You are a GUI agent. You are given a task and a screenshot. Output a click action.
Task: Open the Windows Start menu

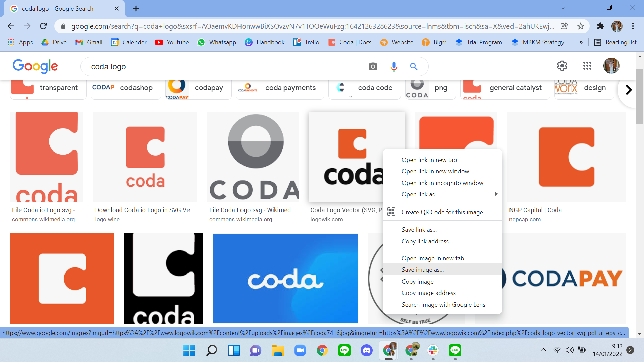click(x=189, y=350)
